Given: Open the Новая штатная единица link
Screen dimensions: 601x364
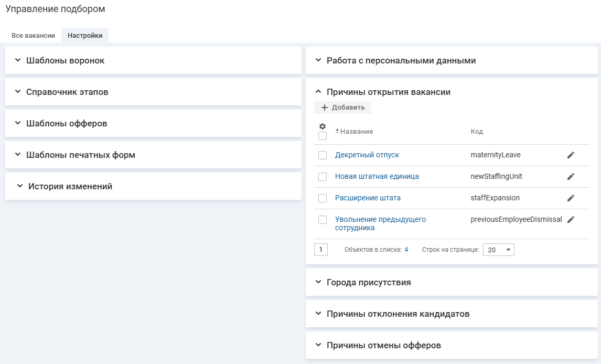Looking at the screenshot, I should [377, 177].
